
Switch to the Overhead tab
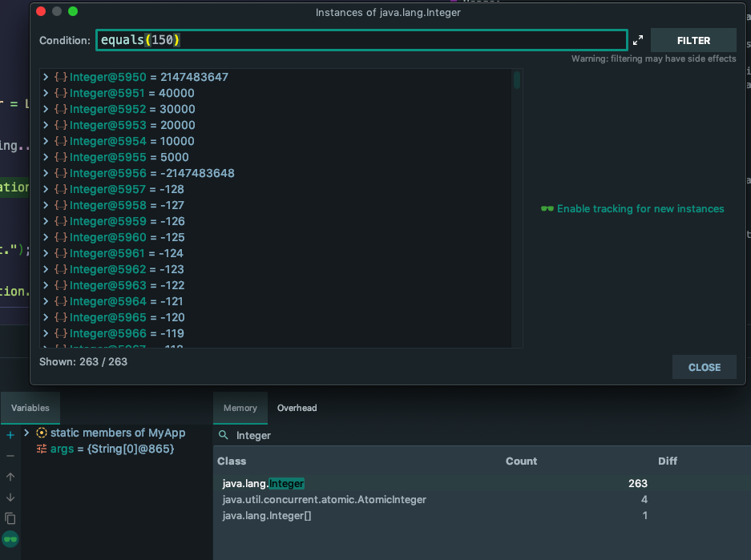point(297,408)
